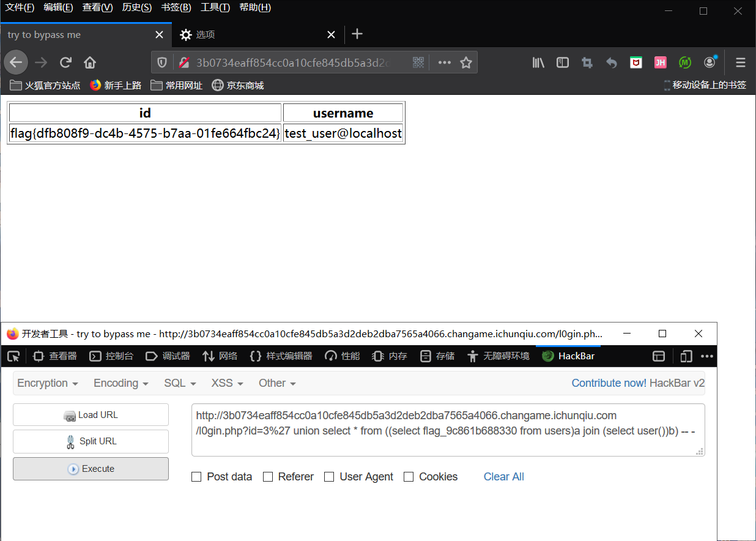The image size is (756, 541).
Task: Enable the Cookies checkbox
Action: point(409,477)
